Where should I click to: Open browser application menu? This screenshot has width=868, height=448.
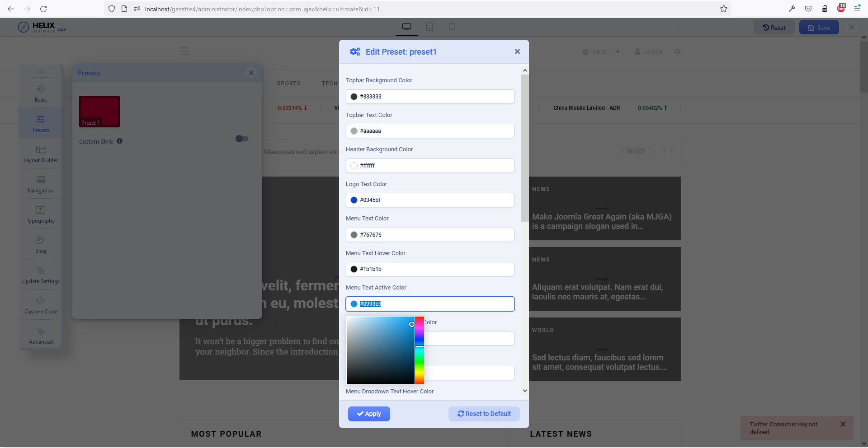point(857,9)
